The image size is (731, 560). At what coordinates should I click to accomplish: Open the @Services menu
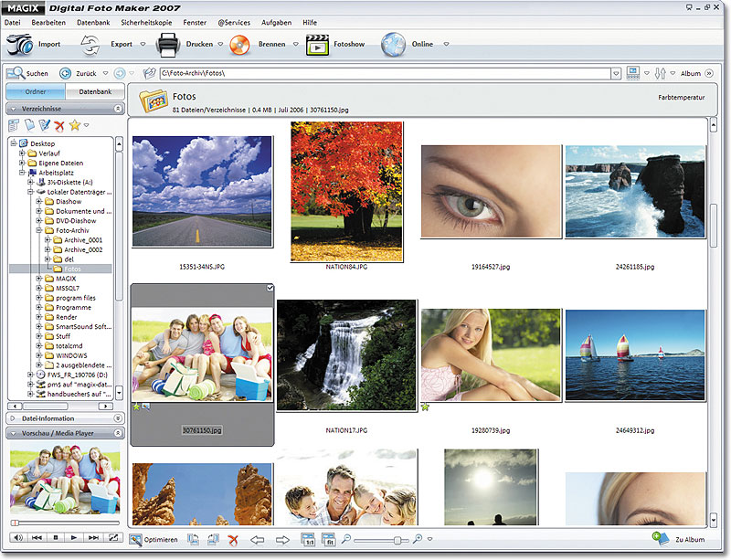point(234,22)
